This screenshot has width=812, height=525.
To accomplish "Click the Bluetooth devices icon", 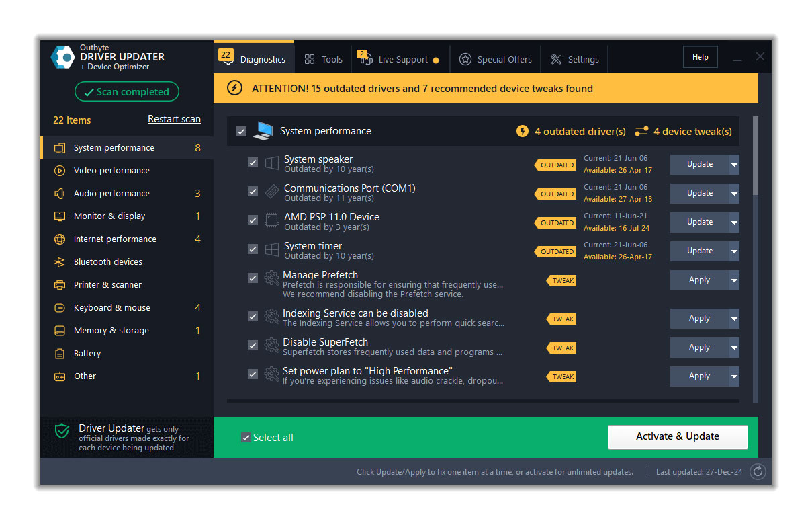I will [x=60, y=262].
